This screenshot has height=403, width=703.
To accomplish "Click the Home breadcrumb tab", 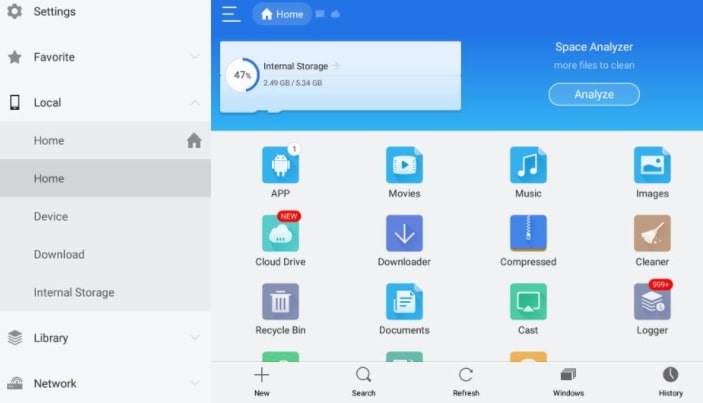I will (x=282, y=14).
